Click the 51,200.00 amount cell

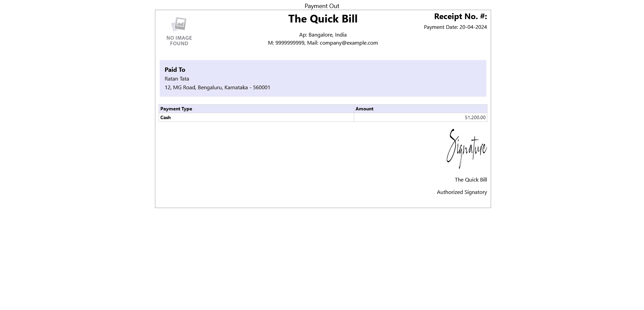pos(475,117)
